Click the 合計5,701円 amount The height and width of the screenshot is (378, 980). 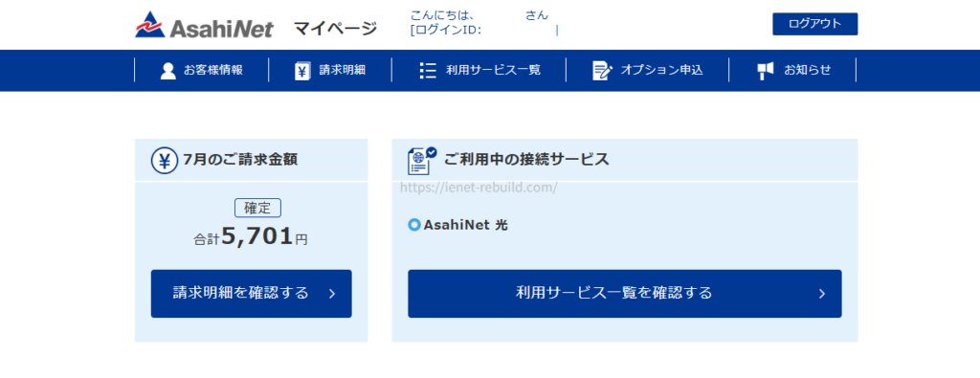(x=251, y=236)
